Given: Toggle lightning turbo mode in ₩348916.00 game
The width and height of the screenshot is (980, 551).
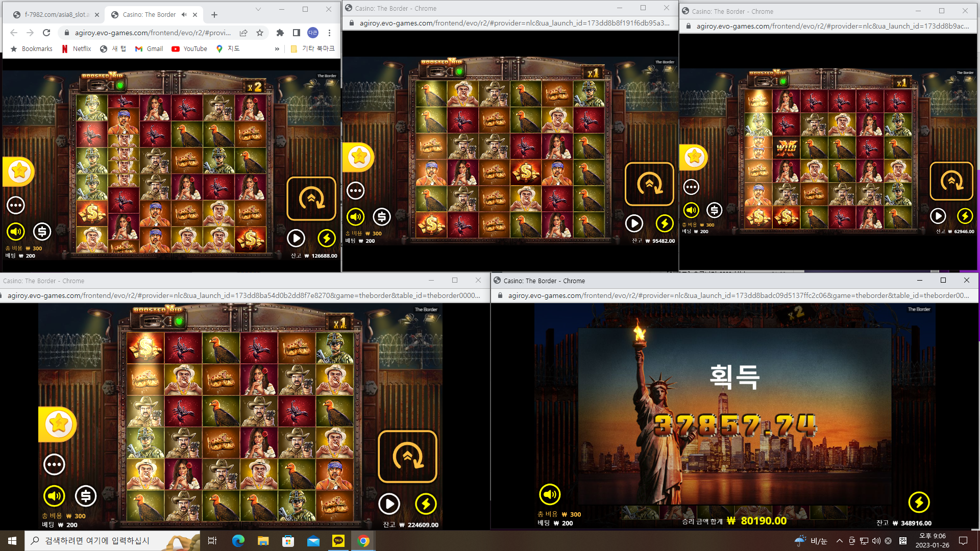Looking at the screenshot, I should [x=919, y=503].
